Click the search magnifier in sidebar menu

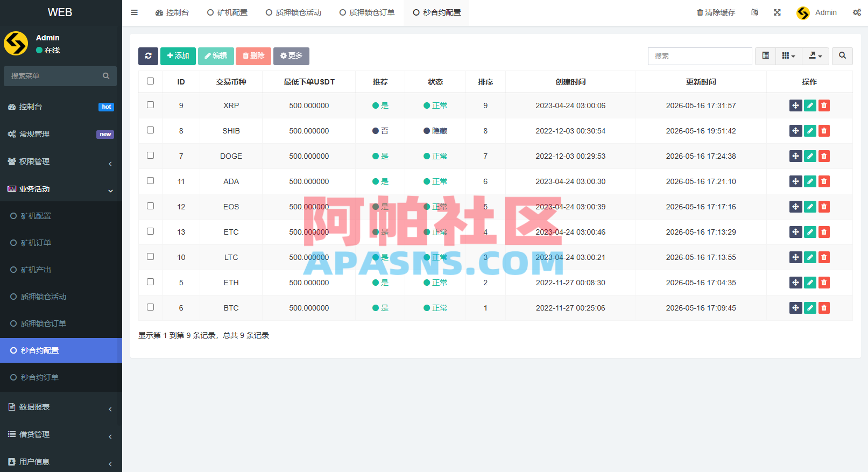(106, 76)
